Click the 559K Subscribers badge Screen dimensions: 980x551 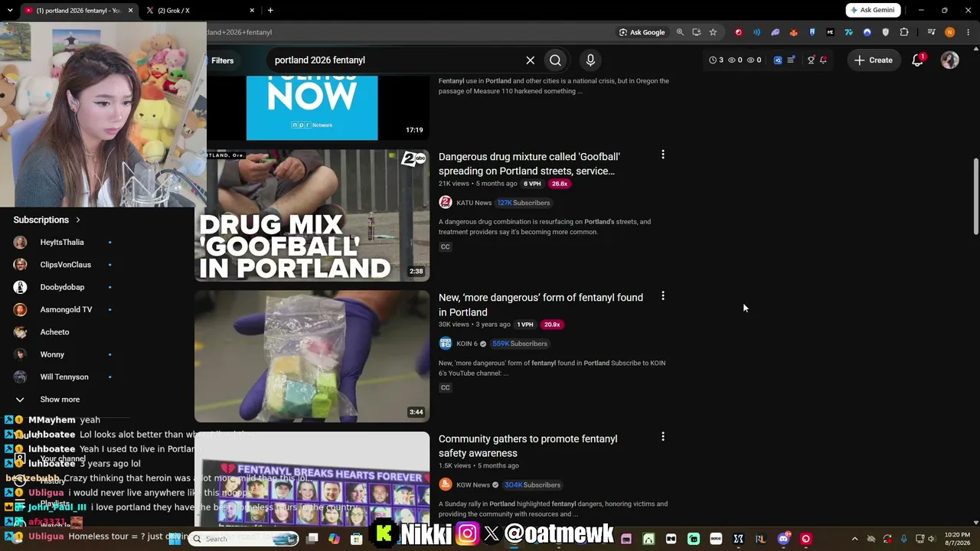click(x=519, y=344)
